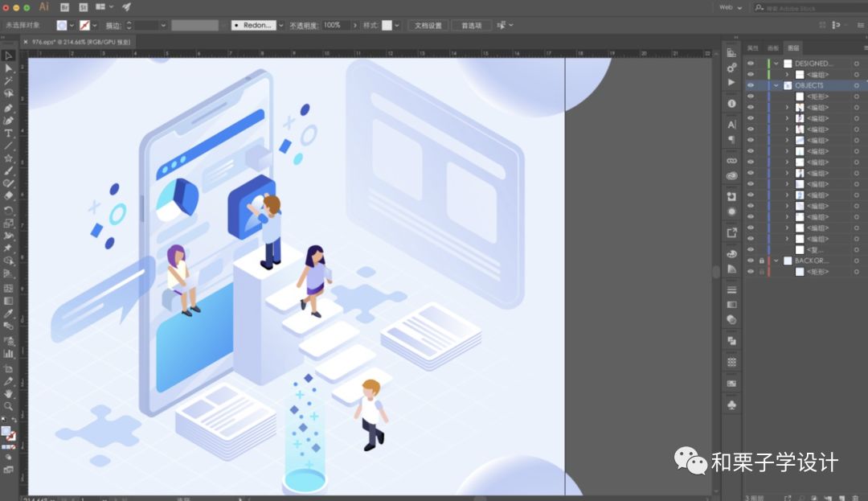Click the control bar fill color swatch
Image resolution: width=868 pixels, height=501 pixels.
61,26
